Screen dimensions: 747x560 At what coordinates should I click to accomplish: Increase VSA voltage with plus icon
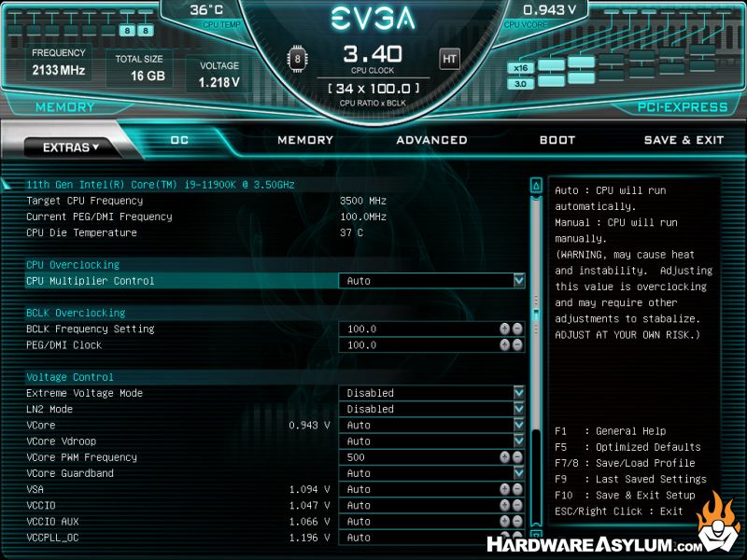click(505, 489)
